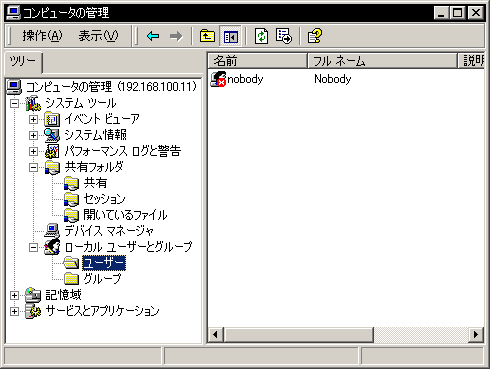Toggle the Show/Hide console tree icon
The image size is (490, 369).
230,36
